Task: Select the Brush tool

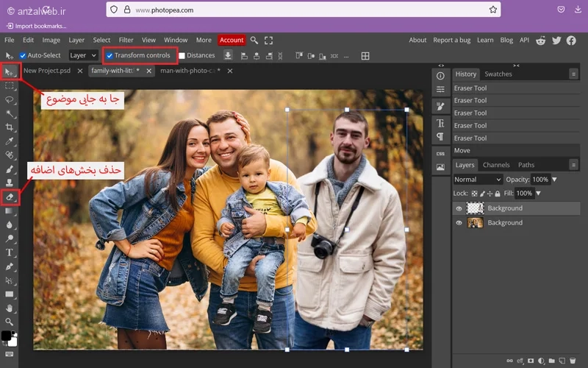Action: (10, 169)
